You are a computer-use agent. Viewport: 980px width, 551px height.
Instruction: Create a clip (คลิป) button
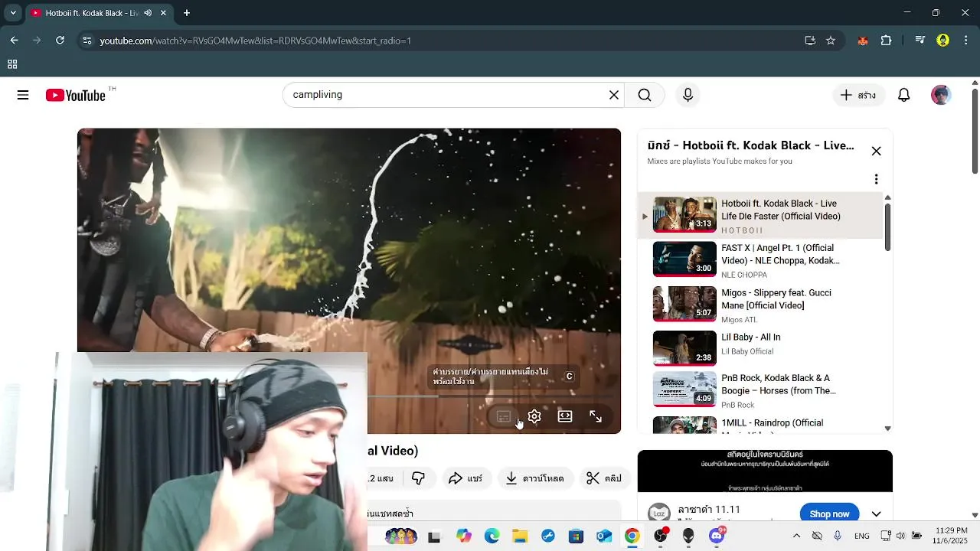603,478
